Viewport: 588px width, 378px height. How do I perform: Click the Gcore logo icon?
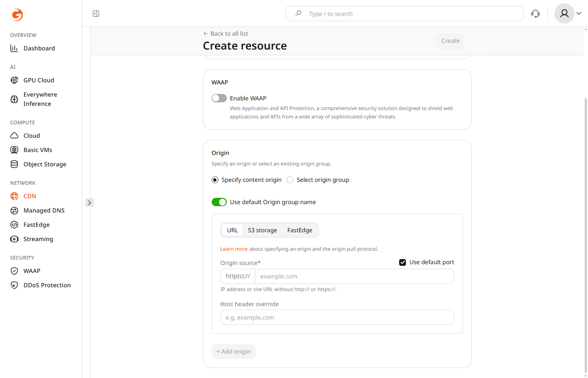tap(17, 15)
